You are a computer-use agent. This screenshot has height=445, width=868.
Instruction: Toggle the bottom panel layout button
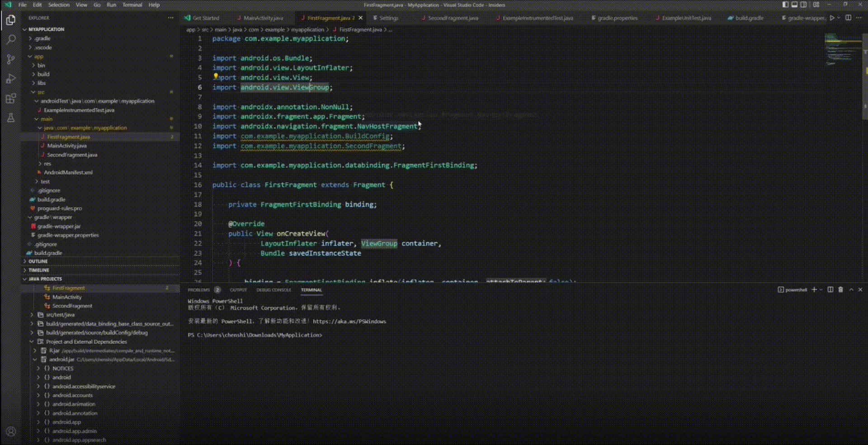coord(794,5)
